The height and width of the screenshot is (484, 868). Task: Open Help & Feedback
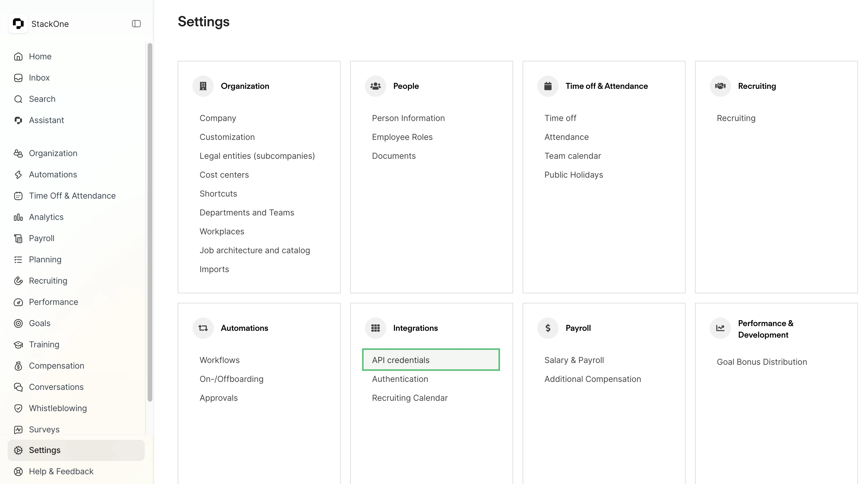click(61, 471)
